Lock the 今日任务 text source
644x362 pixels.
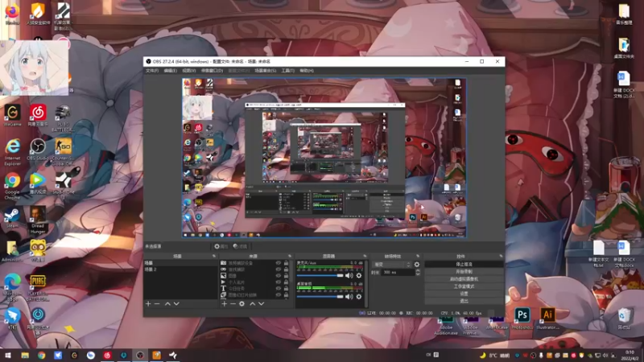(x=286, y=289)
